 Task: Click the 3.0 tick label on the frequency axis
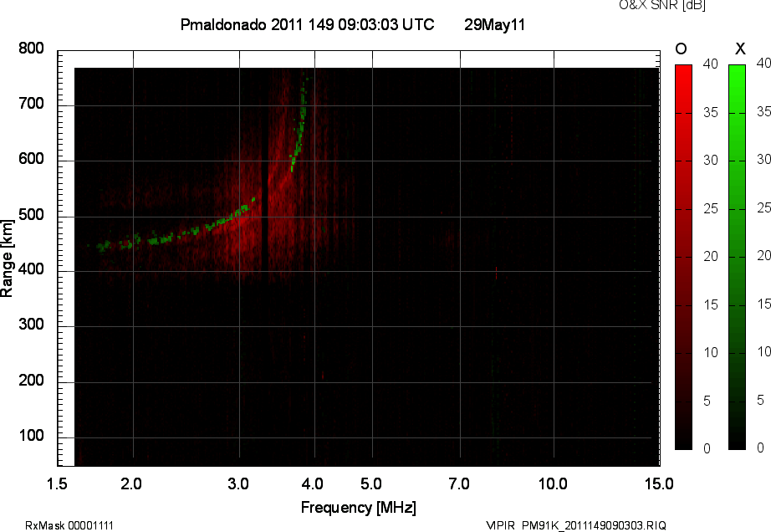tap(238, 484)
